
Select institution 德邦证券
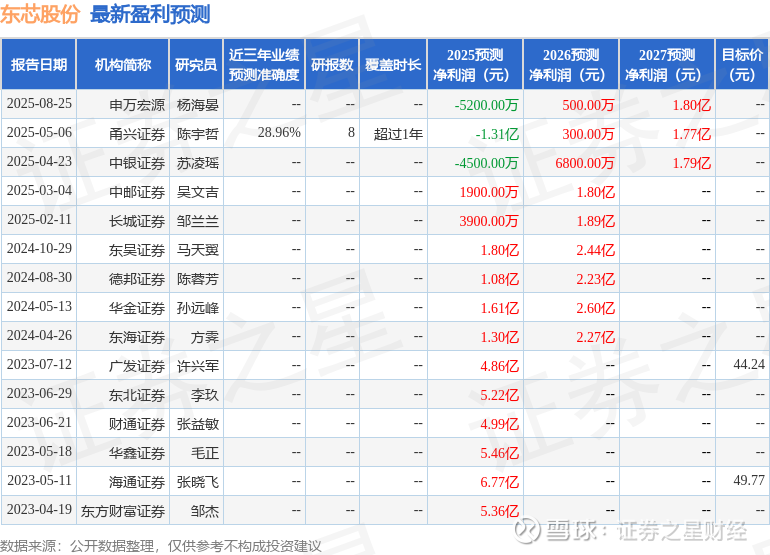pyautogui.click(x=137, y=278)
